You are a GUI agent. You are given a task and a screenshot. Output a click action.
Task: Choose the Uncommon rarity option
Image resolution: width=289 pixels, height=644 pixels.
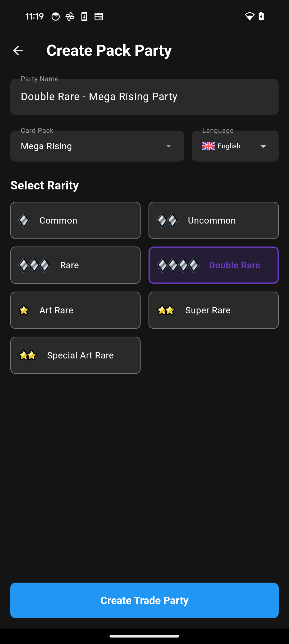point(214,220)
